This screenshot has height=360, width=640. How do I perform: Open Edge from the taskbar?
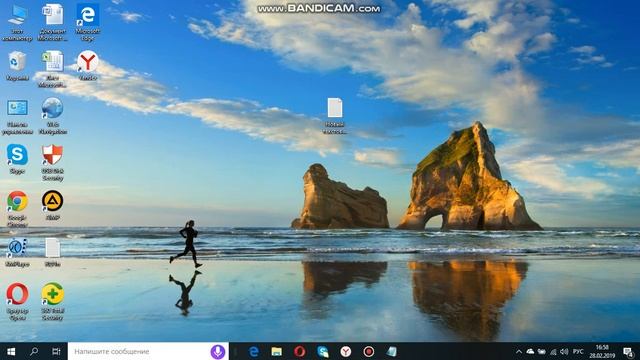(x=253, y=351)
